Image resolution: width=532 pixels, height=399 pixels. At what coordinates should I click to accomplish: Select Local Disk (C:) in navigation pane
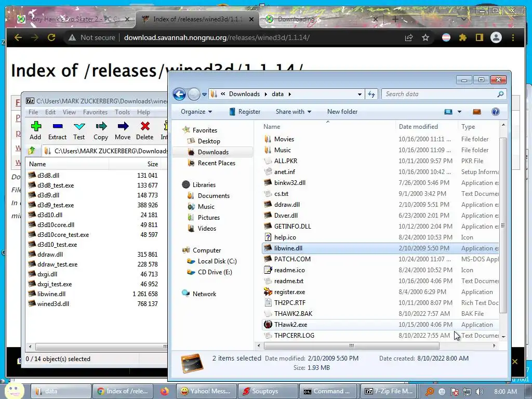click(x=217, y=261)
